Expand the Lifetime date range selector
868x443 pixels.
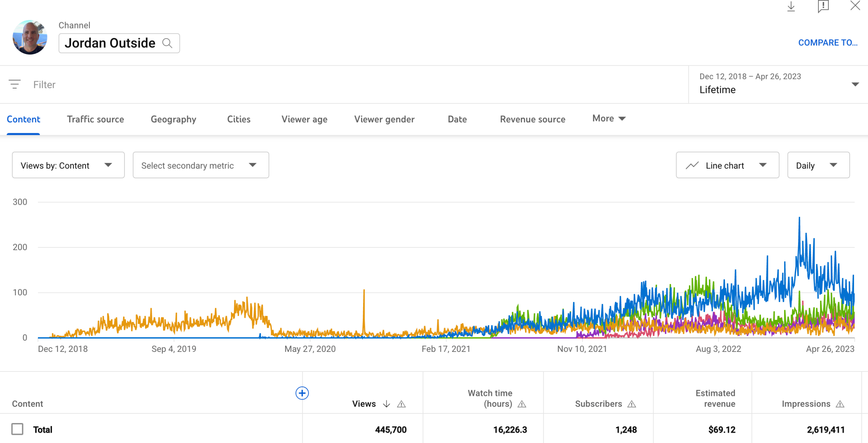778,84
